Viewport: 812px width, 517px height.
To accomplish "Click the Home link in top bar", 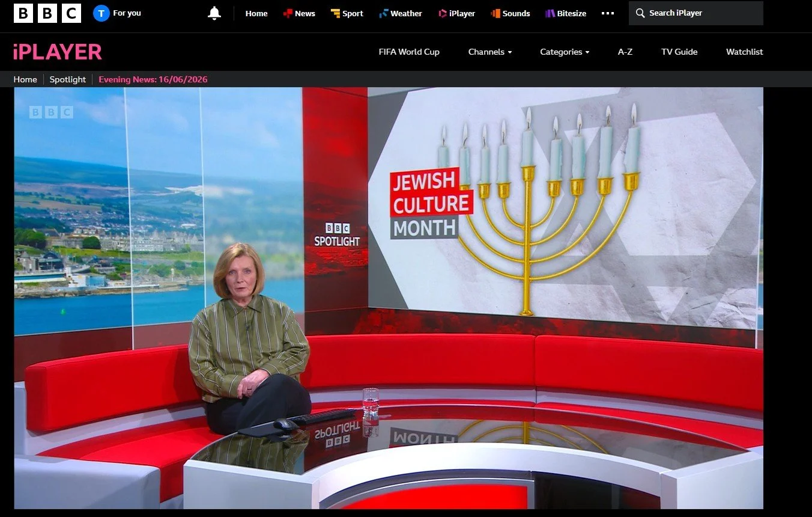I will (256, 13).
